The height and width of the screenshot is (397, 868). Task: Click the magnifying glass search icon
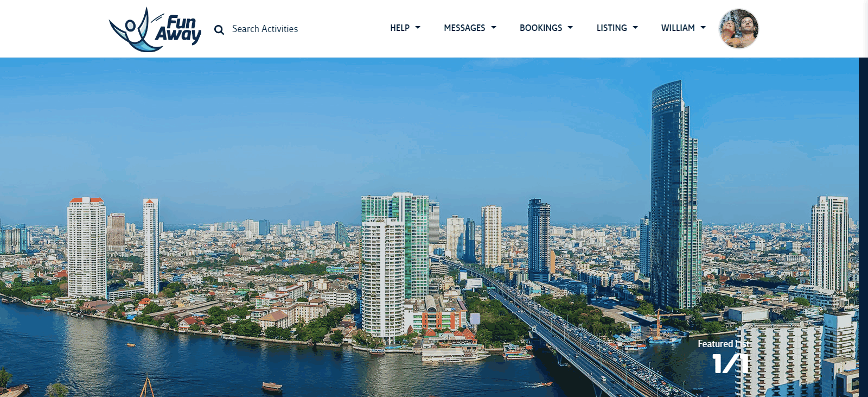pos(219,29)
